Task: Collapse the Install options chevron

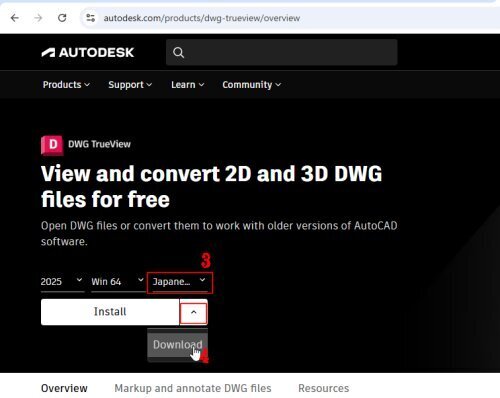Action: tap(194, 312)
